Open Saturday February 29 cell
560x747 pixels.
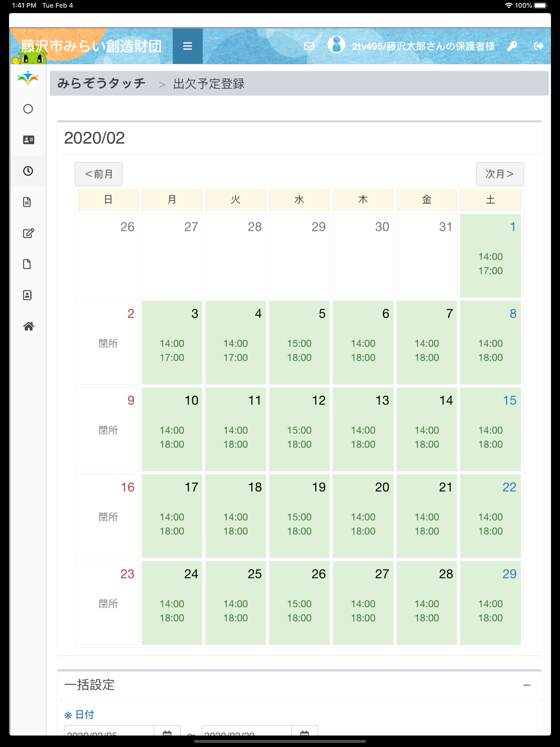coord(490,603)
